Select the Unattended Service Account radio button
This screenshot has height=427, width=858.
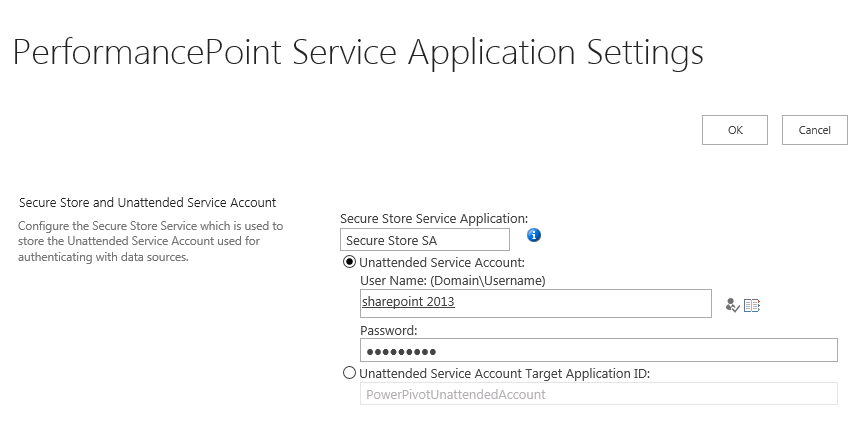click(x=349, y=262)
